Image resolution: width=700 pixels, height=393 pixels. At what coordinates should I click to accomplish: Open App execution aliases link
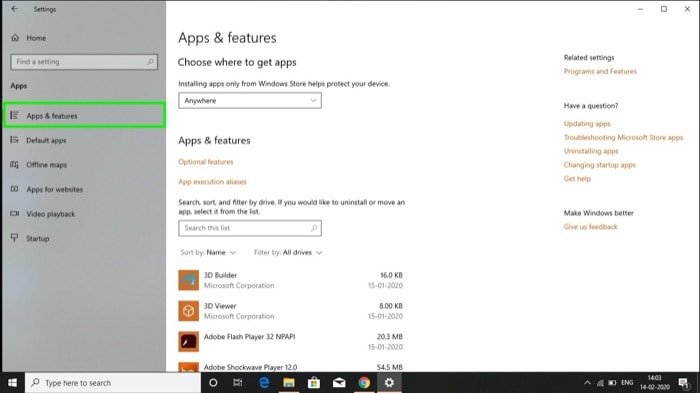212,182
